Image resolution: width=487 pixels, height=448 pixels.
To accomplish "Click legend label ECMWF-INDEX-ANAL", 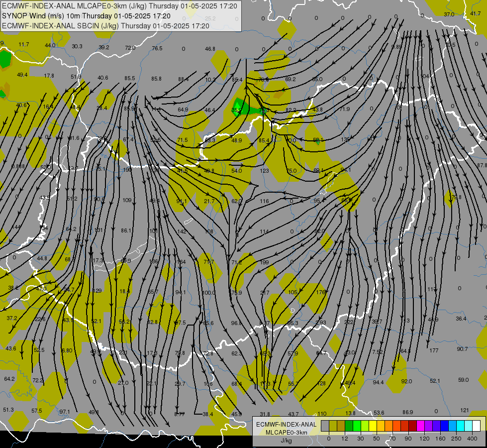I will [x=286, y=425].
